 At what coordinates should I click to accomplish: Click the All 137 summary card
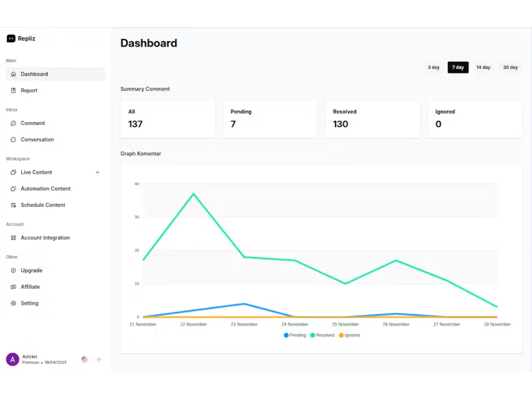coord(168,119)
